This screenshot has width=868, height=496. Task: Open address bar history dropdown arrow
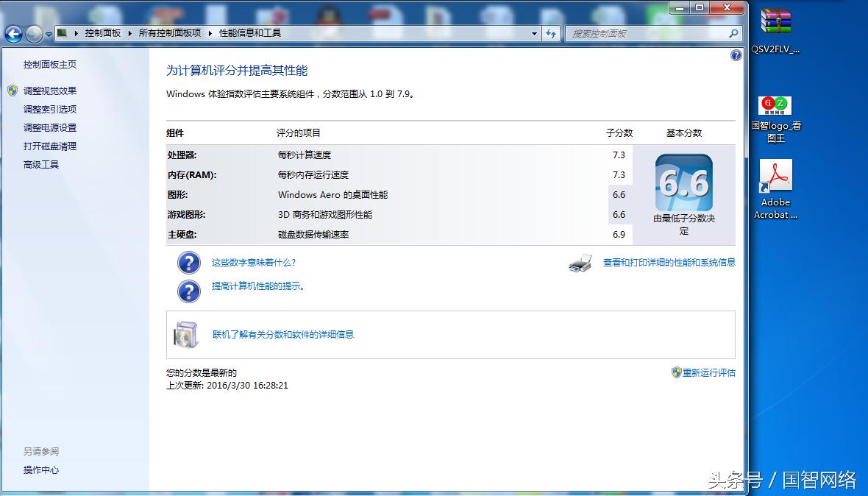[x=534, y=34]
